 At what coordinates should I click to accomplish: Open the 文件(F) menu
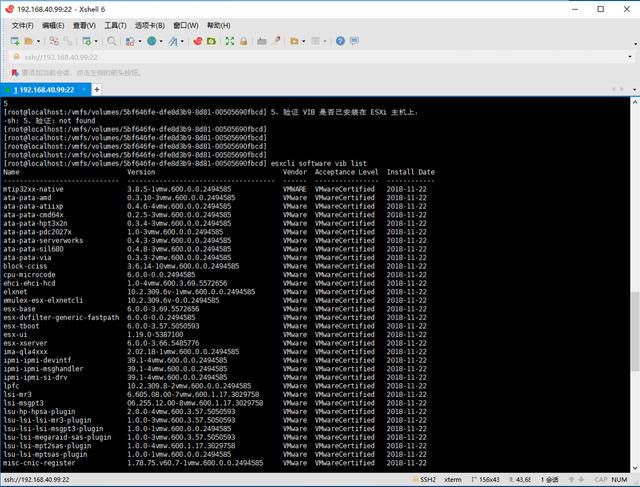pyautogui.click(x=22, y=25)
